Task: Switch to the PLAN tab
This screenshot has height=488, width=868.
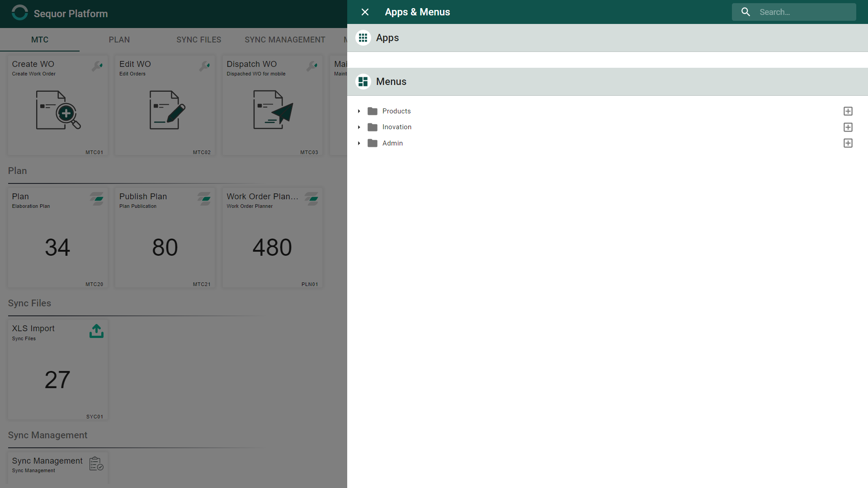Action: 119,40
